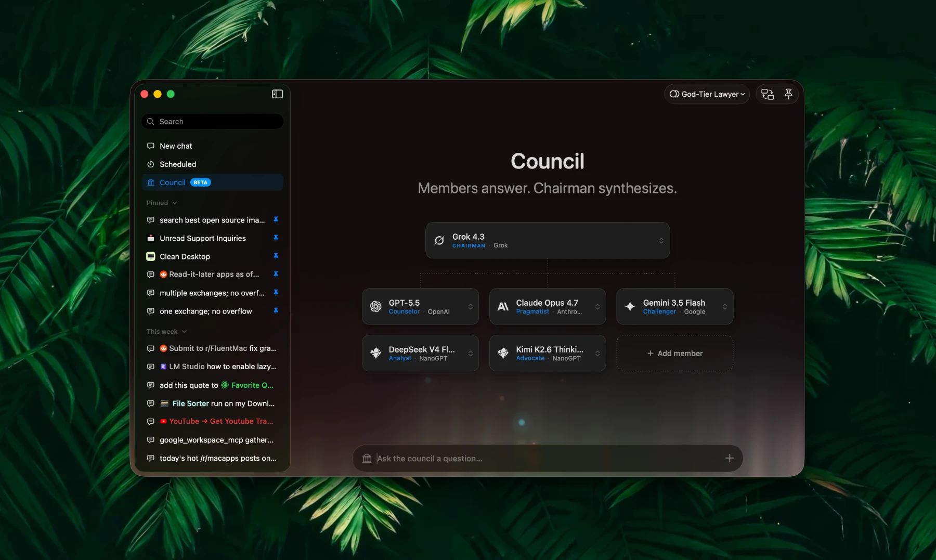Image resolution: width=936 pixels, height=560 pixels.
Task: Open 'LM Studio how to enable lazy...' chat
Action: point(212,367)
